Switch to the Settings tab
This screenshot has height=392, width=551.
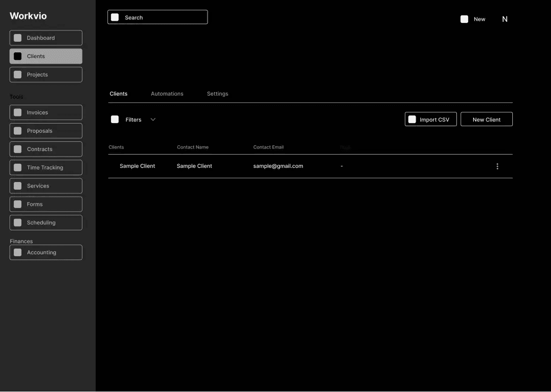tap(217, 94)
